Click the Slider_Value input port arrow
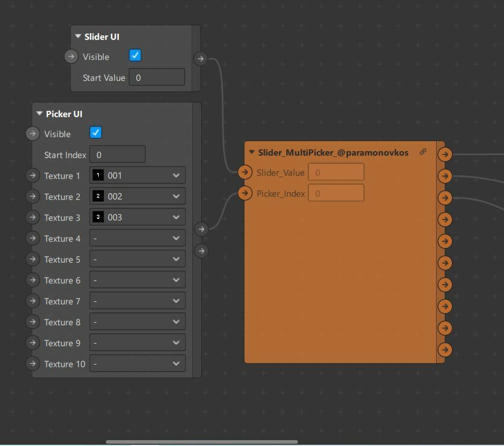 pyautogui.click(x=245, y=172)
